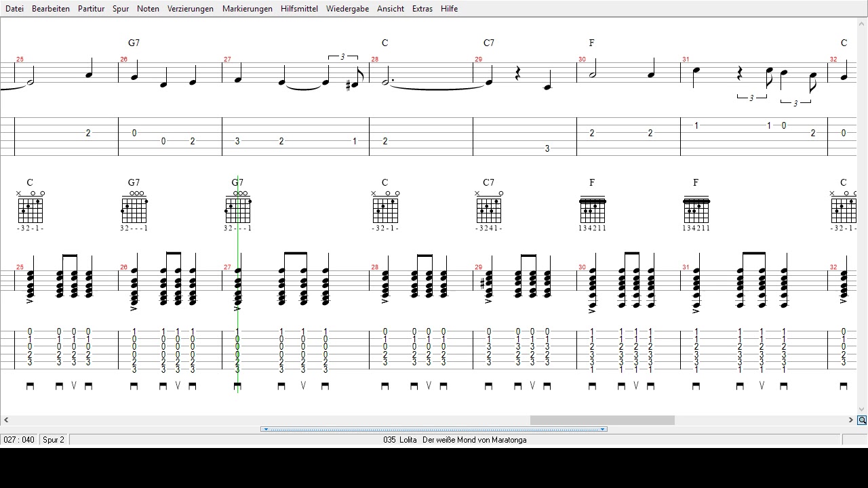Click red measure number 28 in melody staff

[x=374, y=60]
